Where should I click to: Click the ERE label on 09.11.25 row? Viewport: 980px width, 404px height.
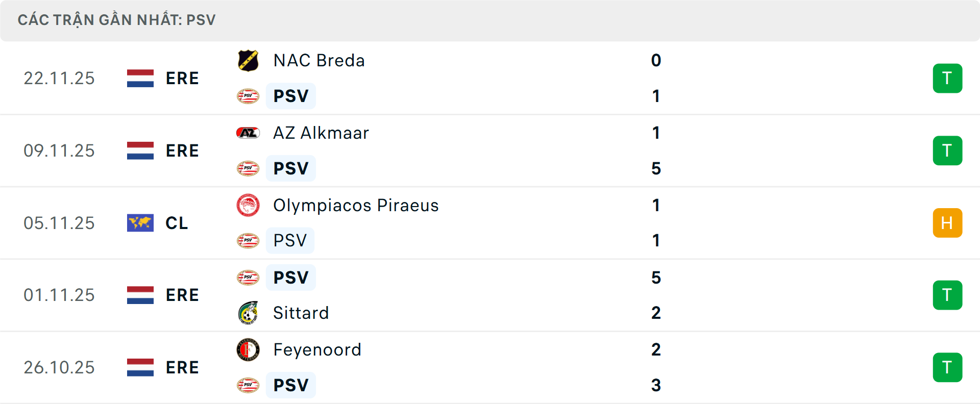pos(182,151)
